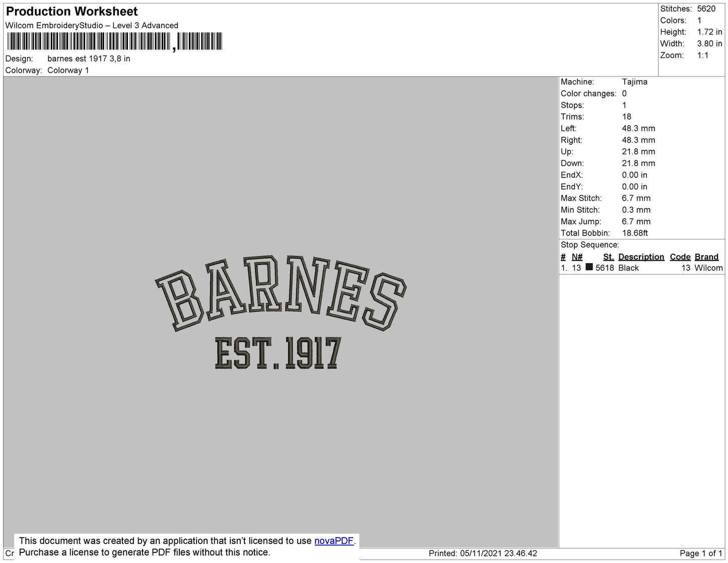Click stitch count 5618 in stop sequence

click(x=605, y=268)
